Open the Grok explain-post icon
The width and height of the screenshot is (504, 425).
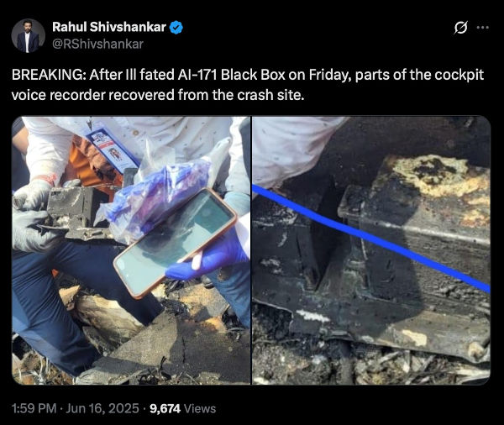point(460,28)
